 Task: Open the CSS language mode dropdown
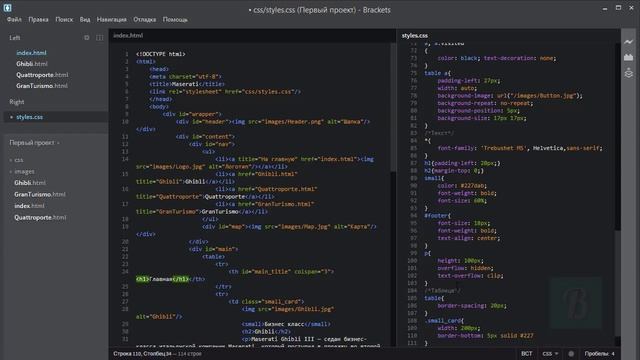(550, 354)
